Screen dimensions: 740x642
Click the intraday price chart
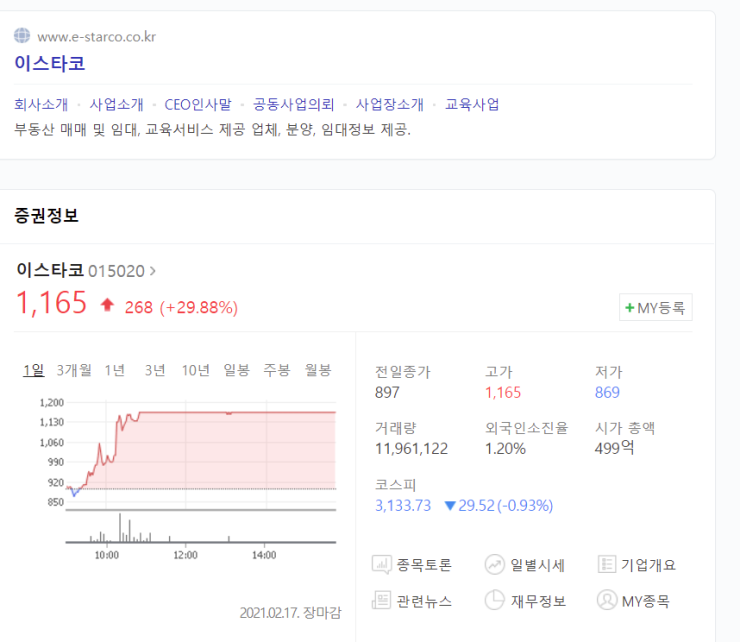coord(201,454)
